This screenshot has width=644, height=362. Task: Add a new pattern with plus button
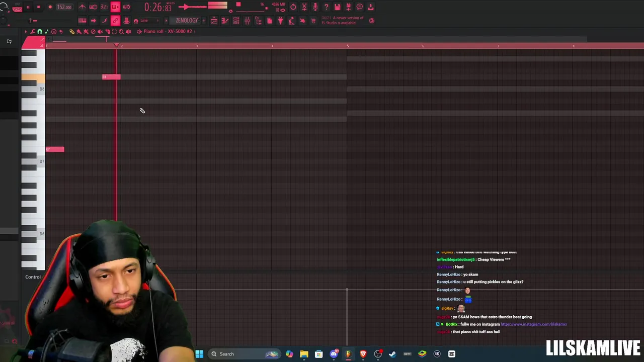coord(204,21)
